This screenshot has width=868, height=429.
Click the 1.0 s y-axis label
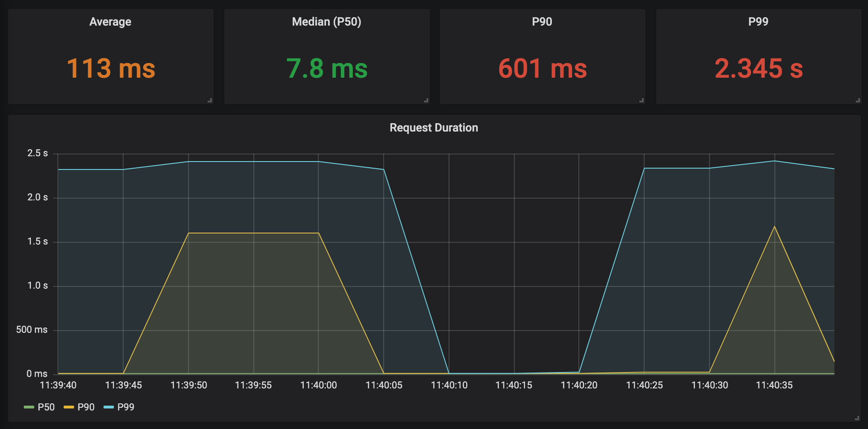tap(38, 286)
